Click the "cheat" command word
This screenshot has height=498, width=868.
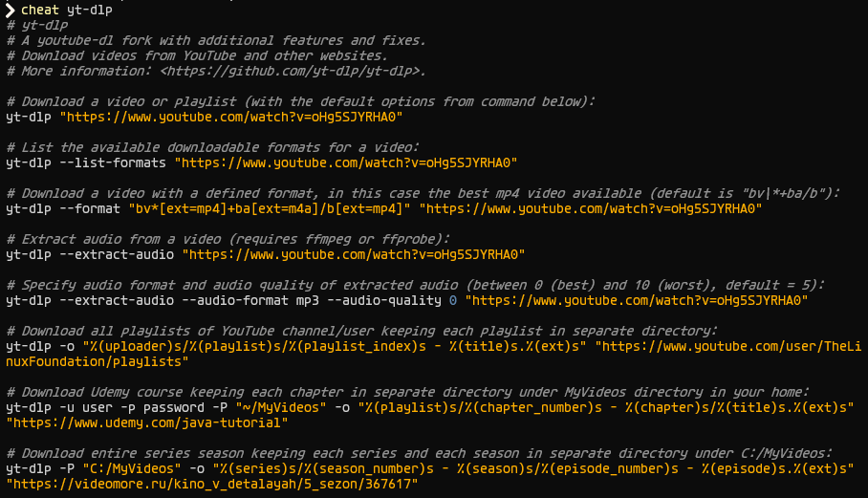(x=41, y=10)
